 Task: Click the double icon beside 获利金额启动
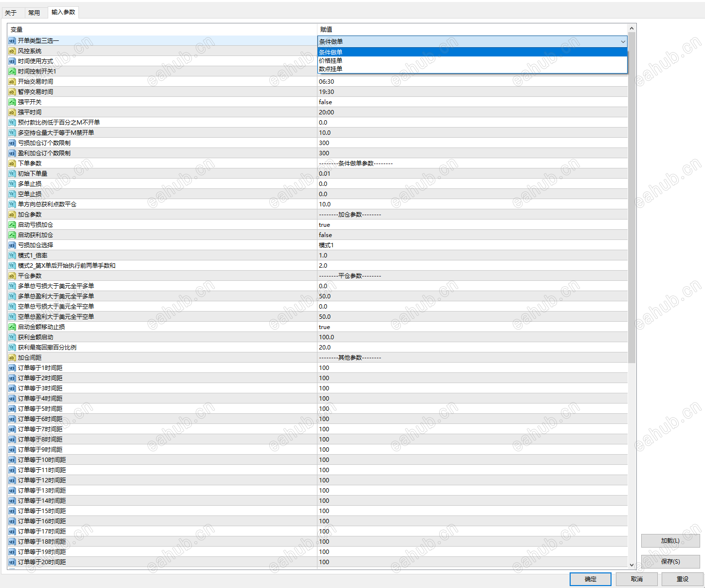click(12, 337)
